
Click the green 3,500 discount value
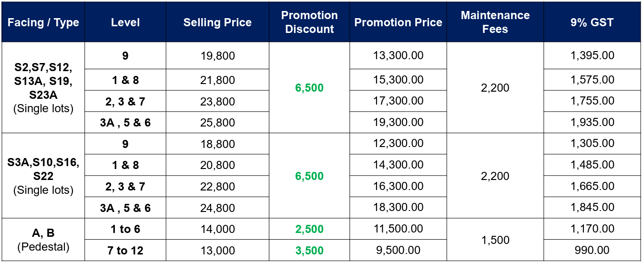309,250
